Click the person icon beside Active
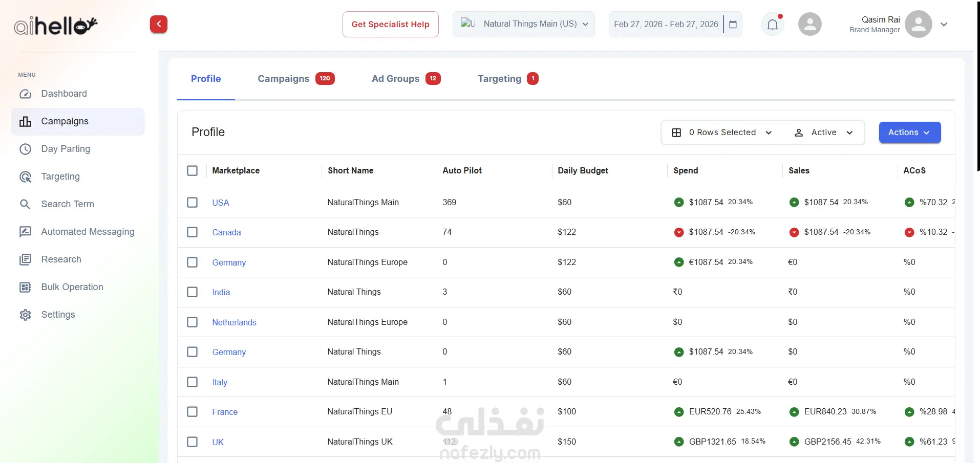Screen dimensions: 980x463 (799, 133)
